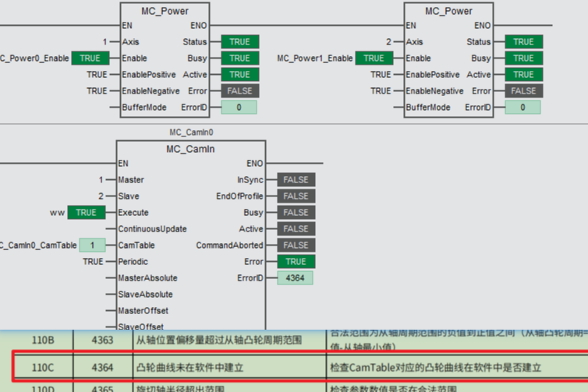Click BufferMode pin of Axis 2 MC_Power
Viewport: 588px width, 392px height.
point(428,108)
